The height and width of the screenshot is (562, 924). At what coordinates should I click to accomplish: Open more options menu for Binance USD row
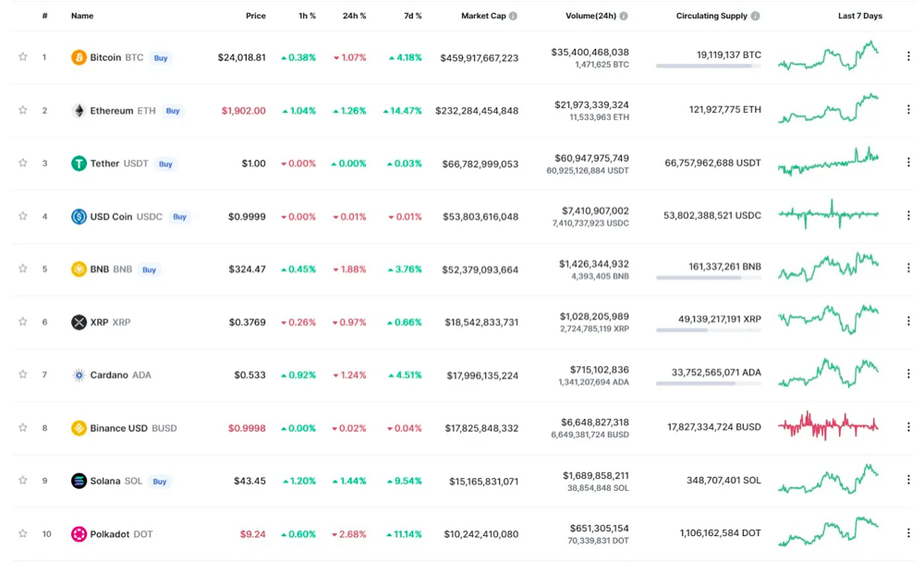(908, 426)
